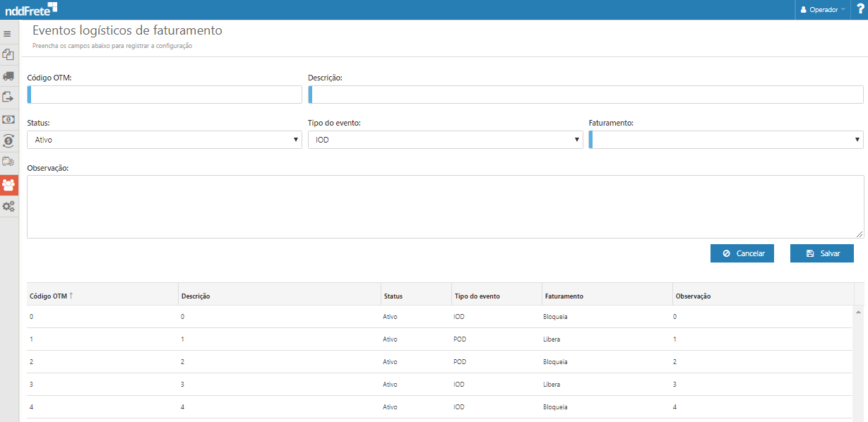868x422 pixels.
Task: Click into the Código OTM input field
Action: 166,95
